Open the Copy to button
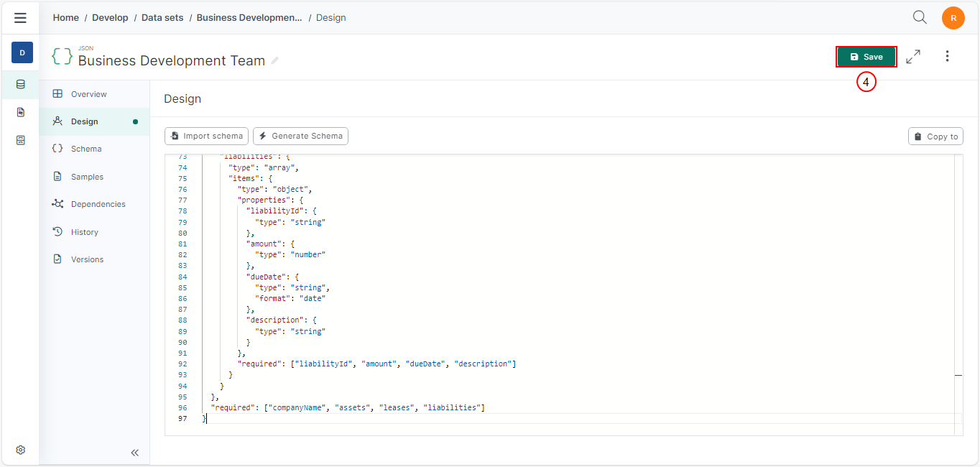This screenshot has width=980, height=467. pyautogui.click(x=935, y=137)
